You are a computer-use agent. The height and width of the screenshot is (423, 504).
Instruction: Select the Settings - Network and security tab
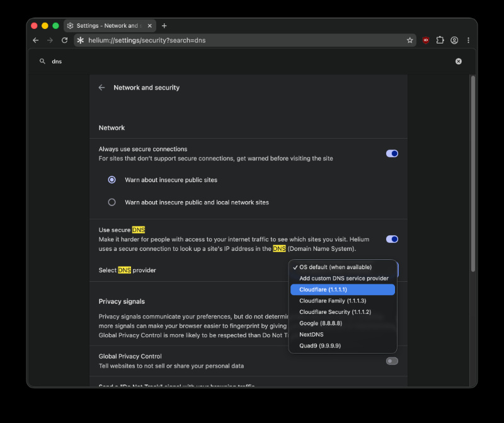point(110,26)
